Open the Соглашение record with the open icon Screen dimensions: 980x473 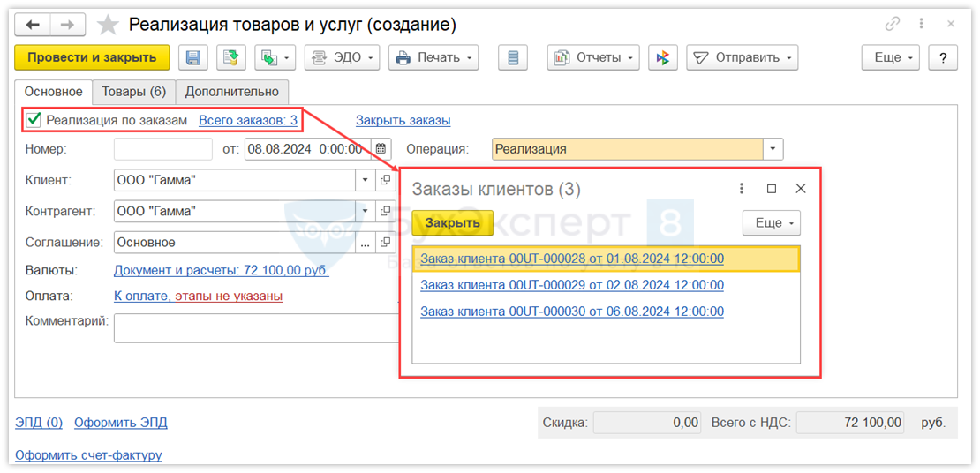(x=385, y=243)
